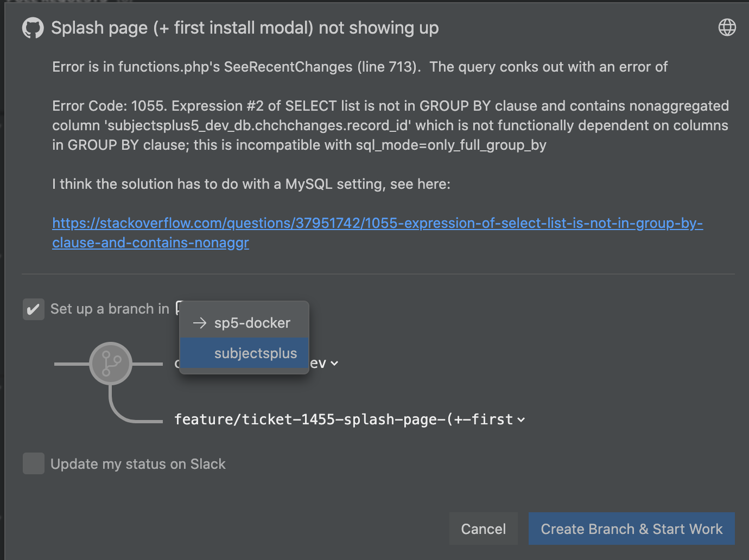Click the 'Update my status on Slack' label
This screenshot has width=749, height=560.
tap(138, 464)
